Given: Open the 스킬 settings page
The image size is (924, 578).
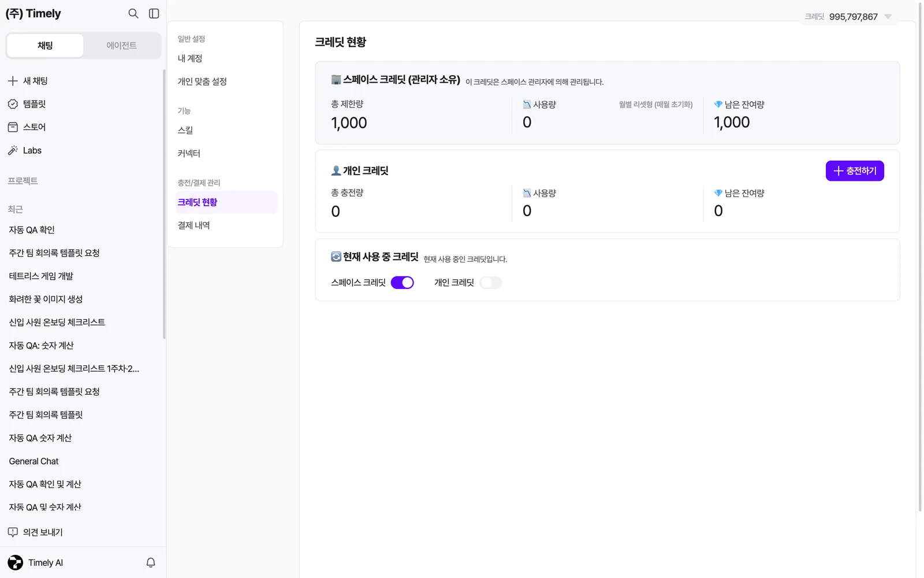Looking at the screenshot, I should click(225, 130).
